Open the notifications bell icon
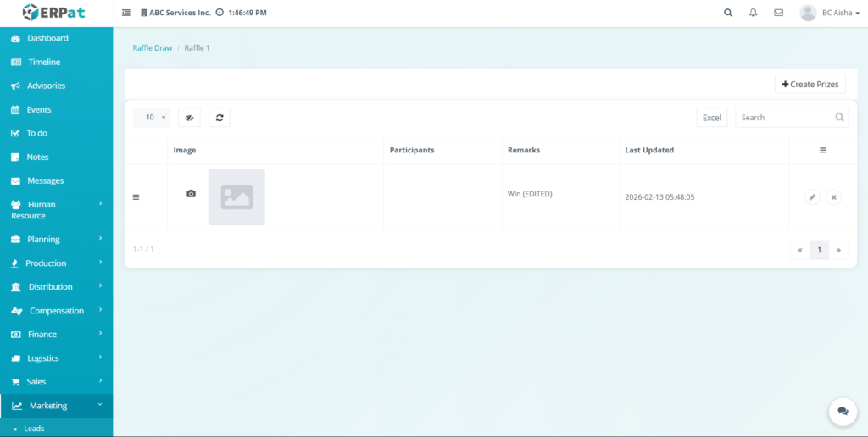 tap(753, 13)
